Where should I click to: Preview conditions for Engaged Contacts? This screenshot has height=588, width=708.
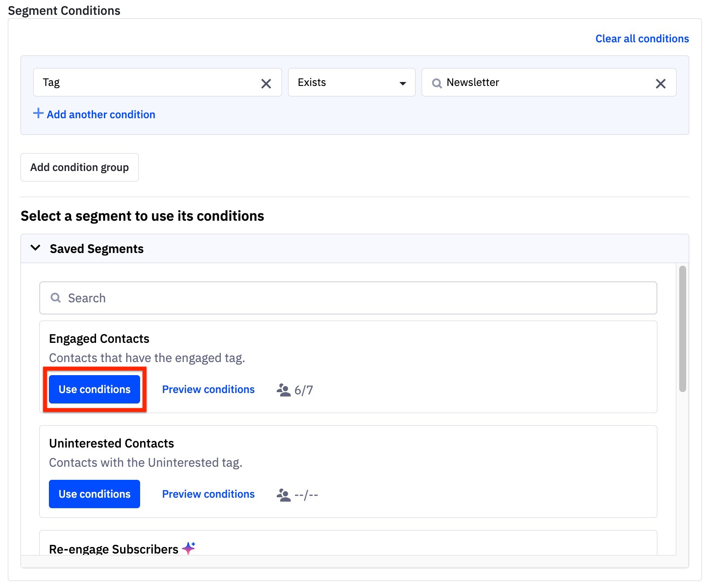click(208, 389)
